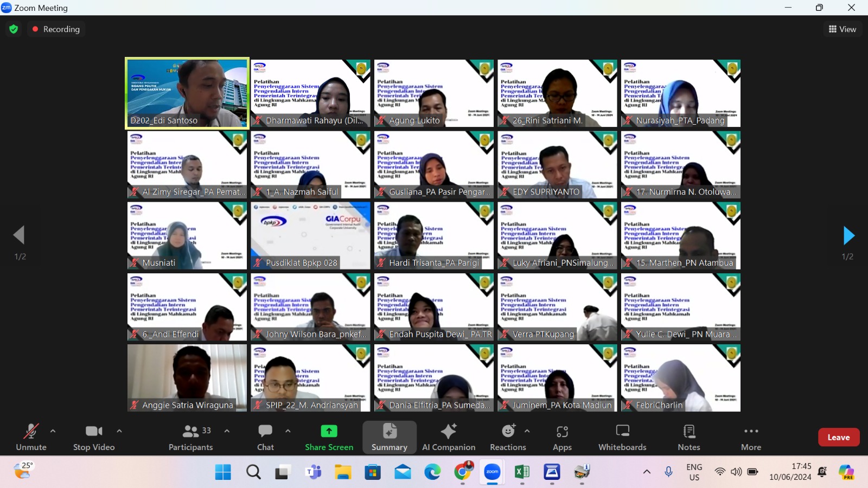The height and width of the screenshot is (488, 868).
Task: Select the D202_Edi Santoso video tile
Action: 187,93
